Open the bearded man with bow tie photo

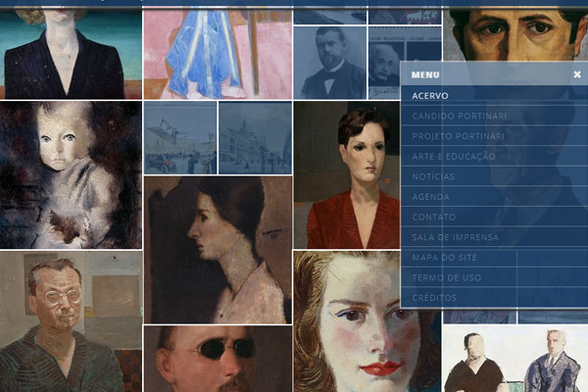point(330,63)
